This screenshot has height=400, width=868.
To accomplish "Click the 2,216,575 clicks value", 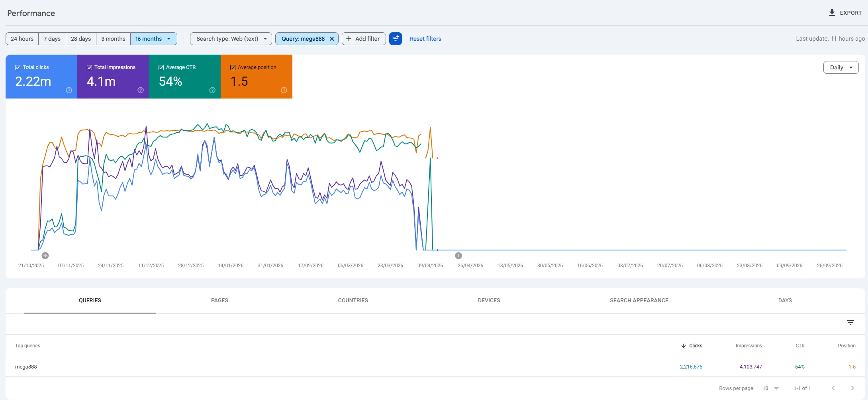I will [691, 367].
